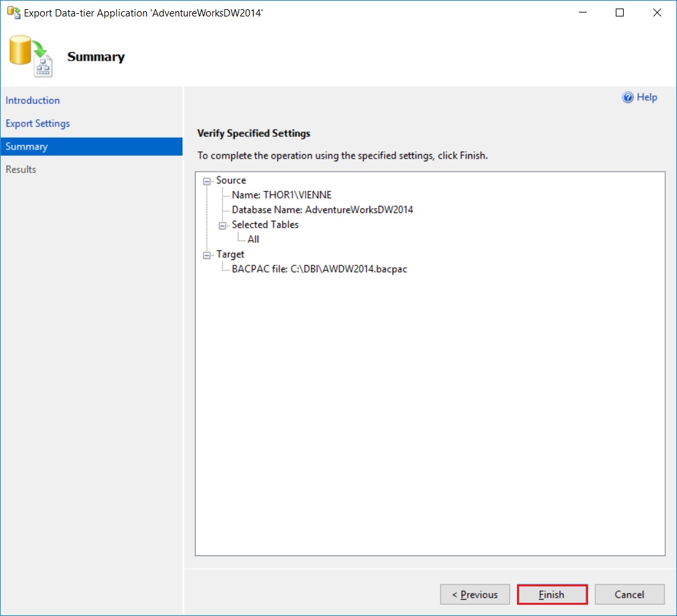Select the Summary step in sidebar
The width and height of the screenshot is (677, 616).
coord(92,147)
